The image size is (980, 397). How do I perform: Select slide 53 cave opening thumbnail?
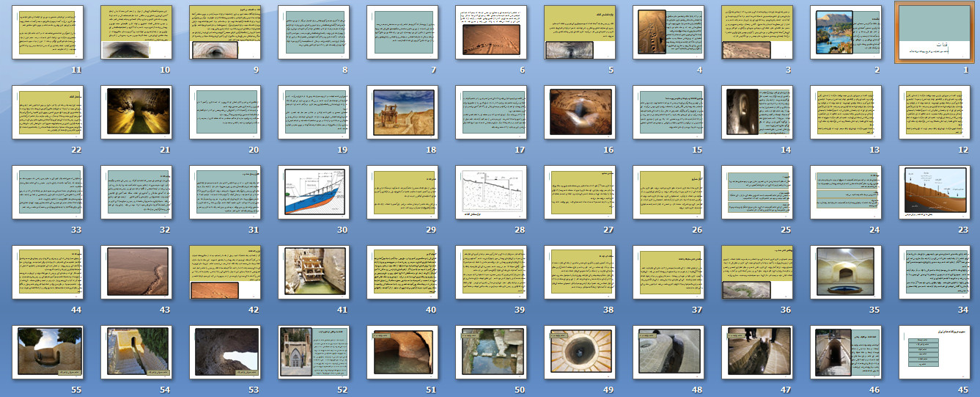point(225,352)
